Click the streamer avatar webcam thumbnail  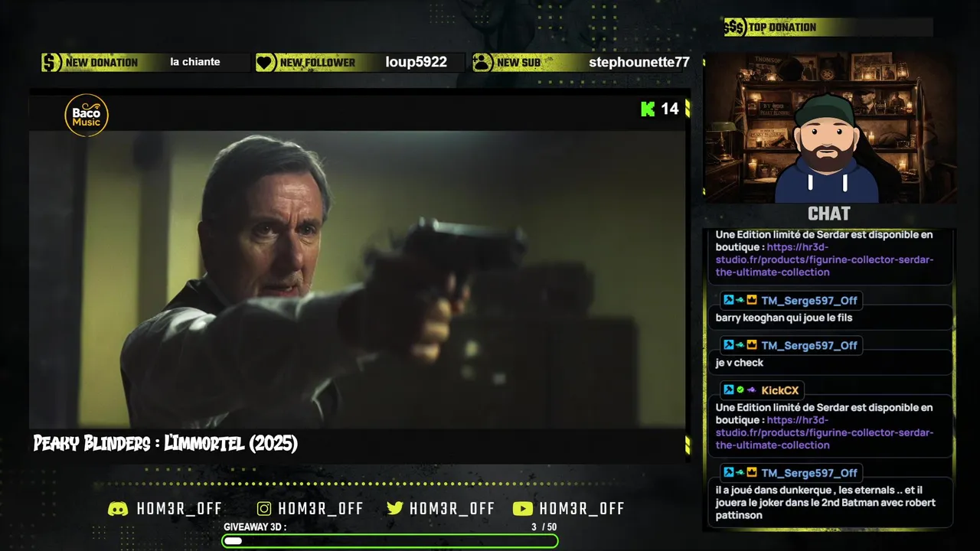[830, 127]
